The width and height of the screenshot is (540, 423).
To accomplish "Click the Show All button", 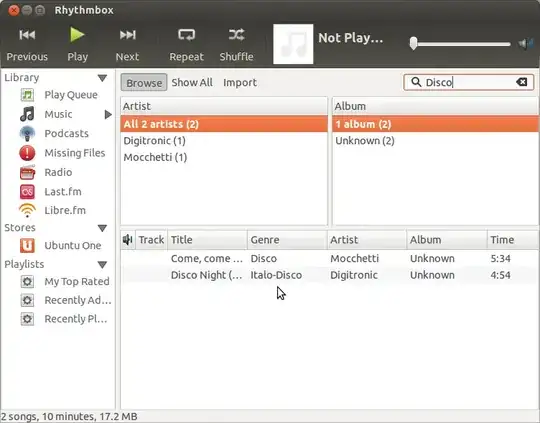I will coord(192,83).
